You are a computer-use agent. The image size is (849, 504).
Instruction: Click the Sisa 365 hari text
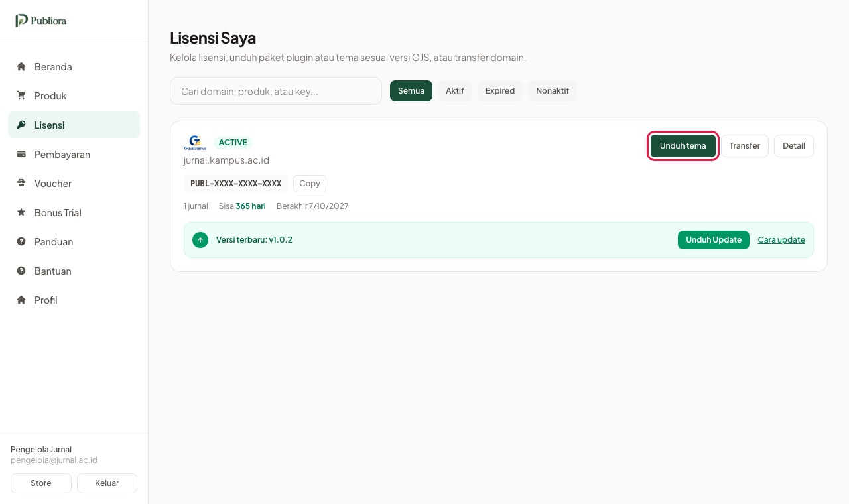click(242, 206)
